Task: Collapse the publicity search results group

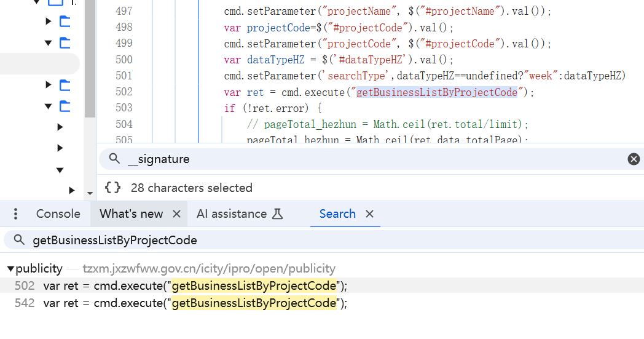Action: tap(10, 269)
